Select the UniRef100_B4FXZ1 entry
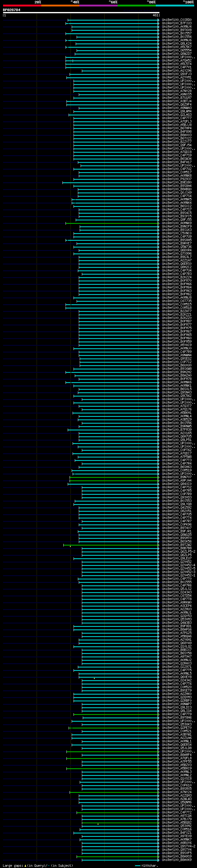This screenshot has height=868, width=197. pyautogui.click(x=177, y=833)
